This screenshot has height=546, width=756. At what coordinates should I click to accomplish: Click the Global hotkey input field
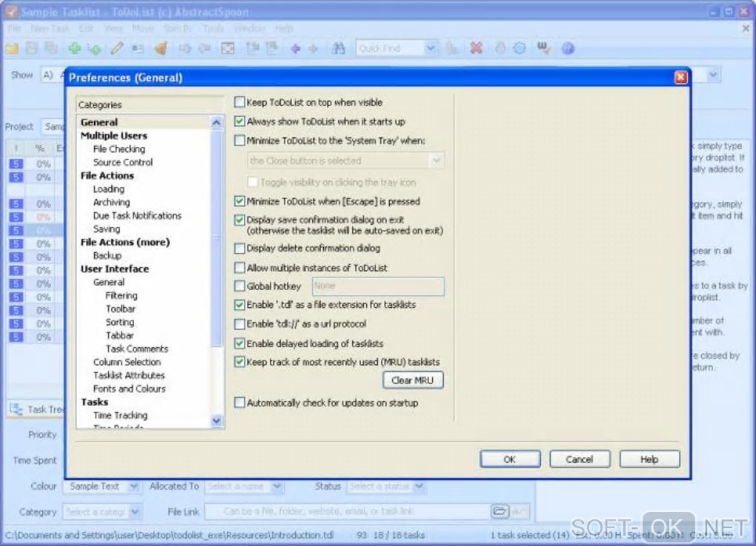379,286
